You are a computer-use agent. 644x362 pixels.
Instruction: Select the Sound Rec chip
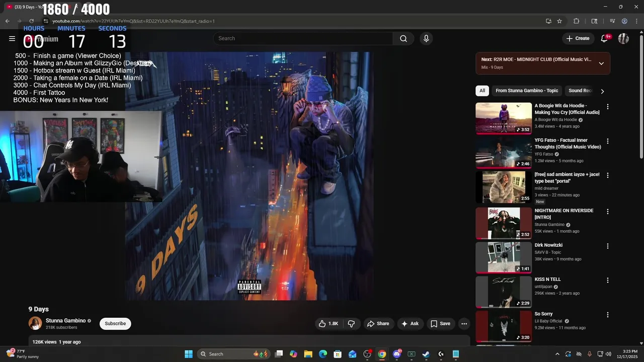(x=580, y=91)
